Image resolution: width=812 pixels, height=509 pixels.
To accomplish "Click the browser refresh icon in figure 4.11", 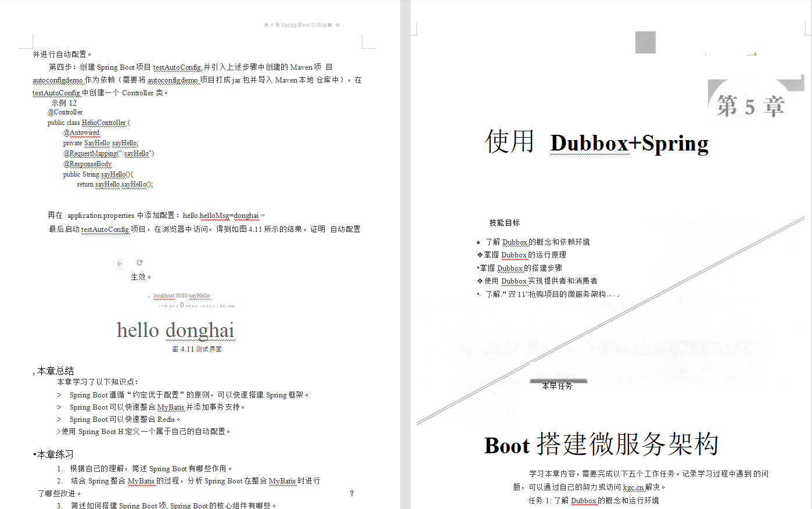I will pos(139,262).
